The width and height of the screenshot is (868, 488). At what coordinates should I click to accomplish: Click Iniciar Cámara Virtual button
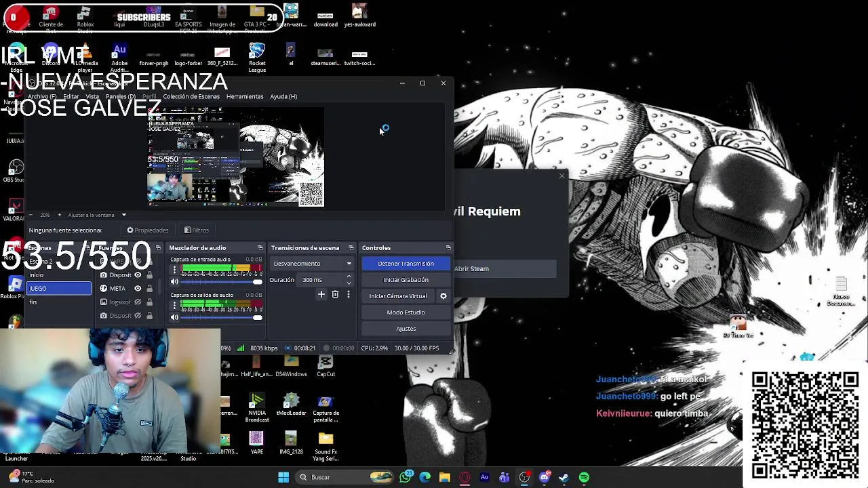click(x=398, y=296)
